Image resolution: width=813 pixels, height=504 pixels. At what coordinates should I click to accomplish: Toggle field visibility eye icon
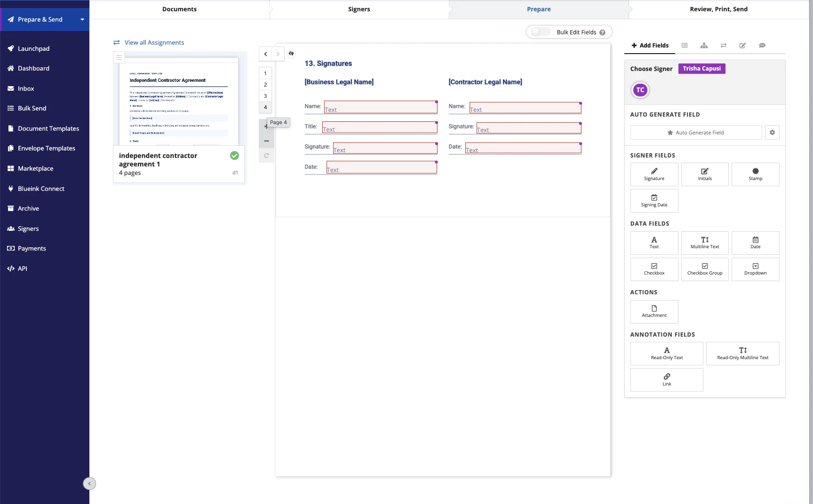tap(291, 53)
